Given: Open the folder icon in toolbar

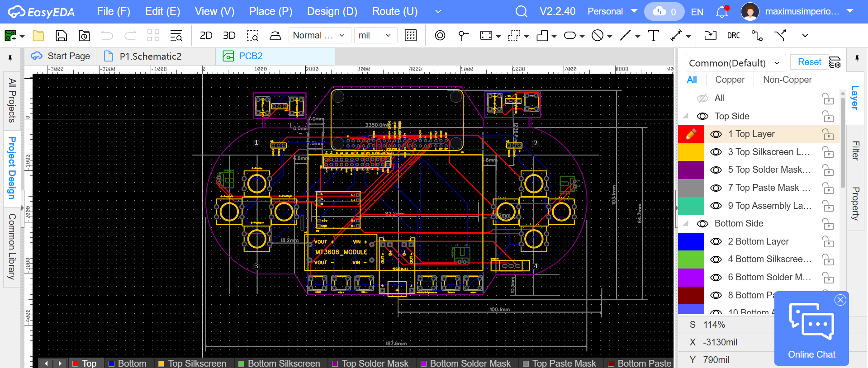Looking at the screenshot, I should point(38,35).
